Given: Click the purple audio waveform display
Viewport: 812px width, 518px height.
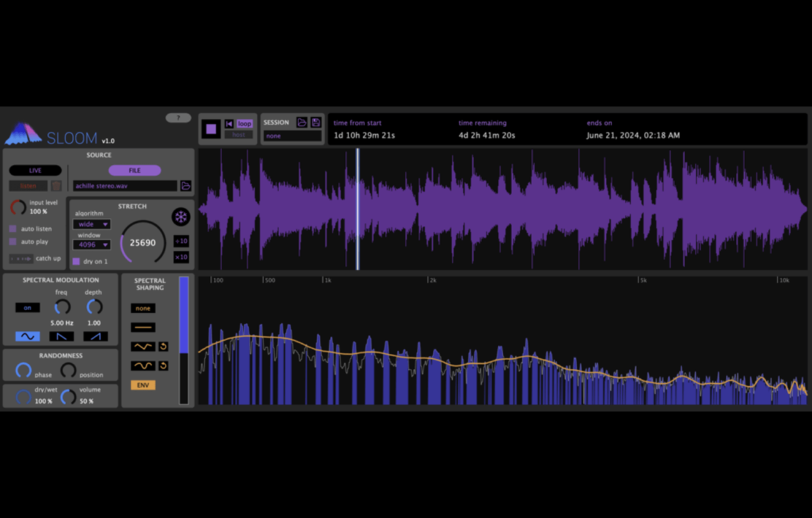Looking at the screenshot, I should (503, 209).
